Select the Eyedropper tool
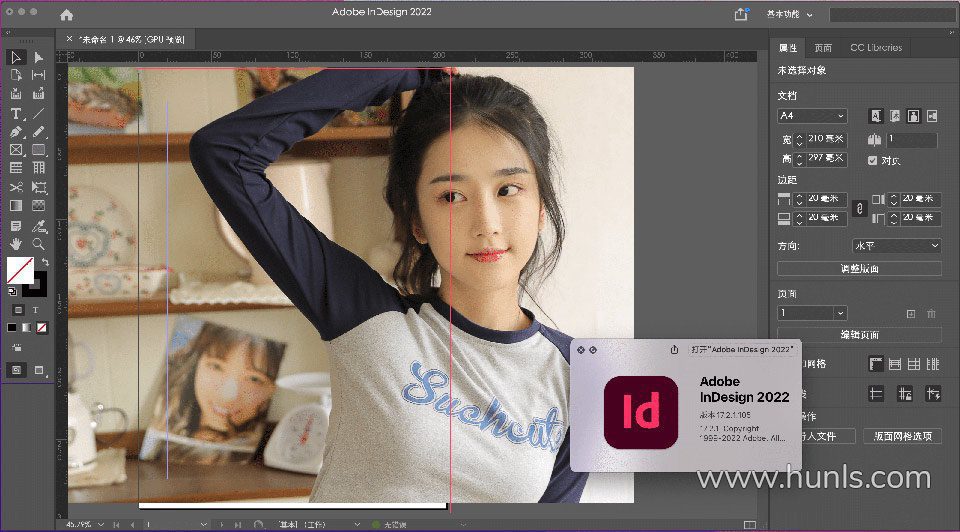This screenshot has width=960, height=532. pos(39,225)
